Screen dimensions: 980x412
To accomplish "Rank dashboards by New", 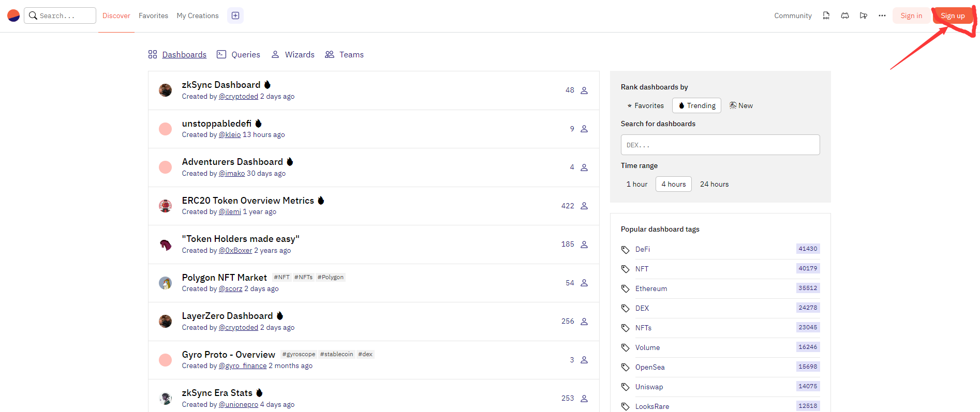I will 741,105.
